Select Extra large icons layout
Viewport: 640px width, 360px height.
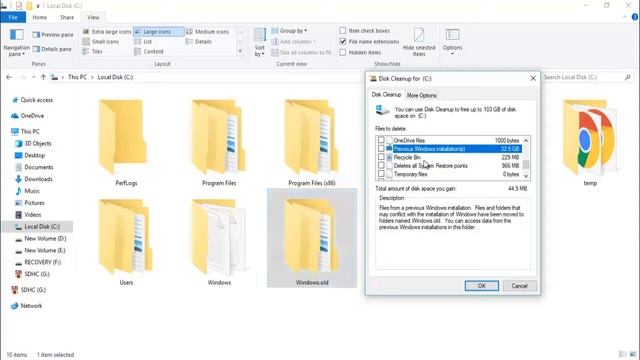[x=107, y=31]
